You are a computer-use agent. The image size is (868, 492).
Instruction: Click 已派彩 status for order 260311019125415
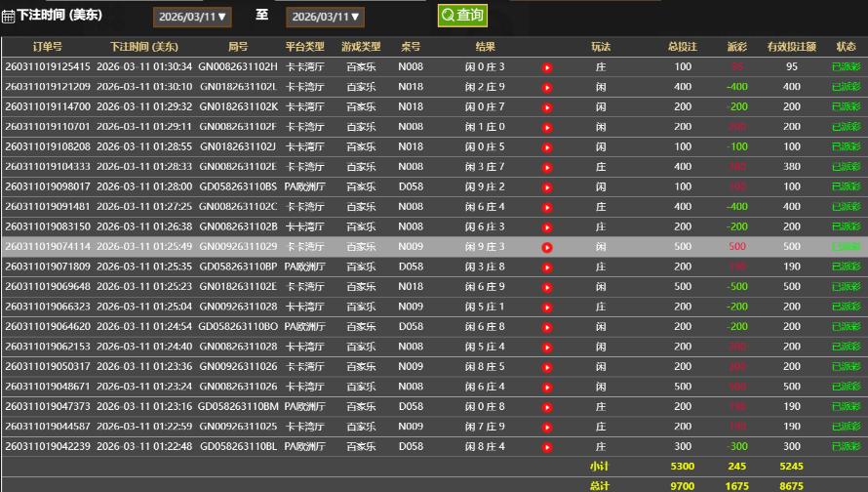(x=846, y=67)
